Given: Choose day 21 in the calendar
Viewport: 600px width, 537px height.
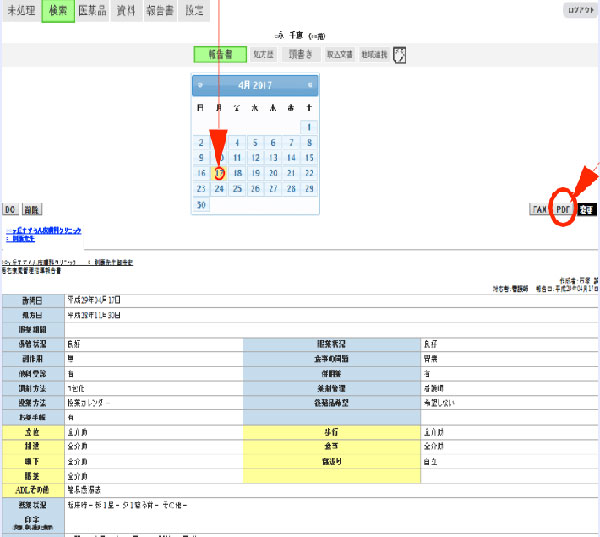Looking at the screenshot, I should pos(291,173).
